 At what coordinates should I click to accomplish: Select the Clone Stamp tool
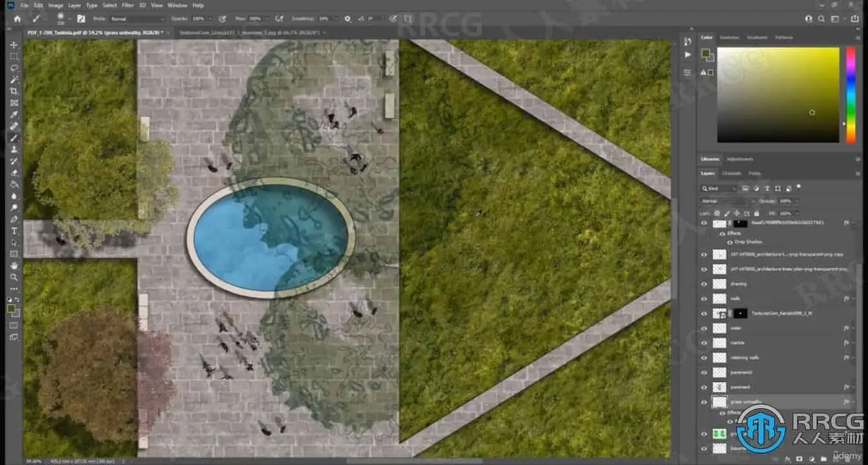pos(14,149)
